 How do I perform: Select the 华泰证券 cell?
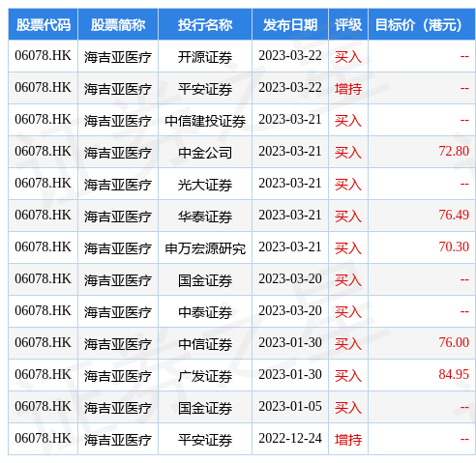[205, 217]
